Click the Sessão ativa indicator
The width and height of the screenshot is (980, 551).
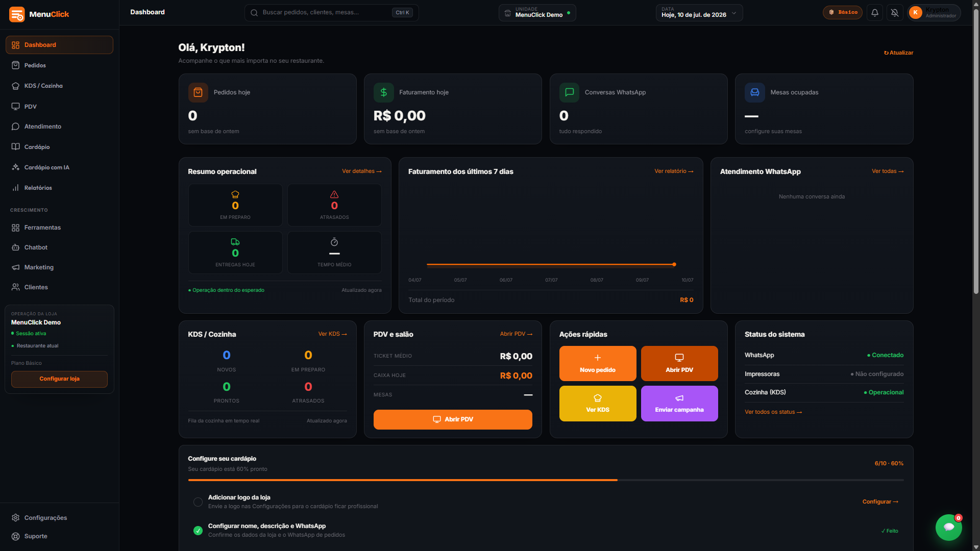click(x=29, y=334)
